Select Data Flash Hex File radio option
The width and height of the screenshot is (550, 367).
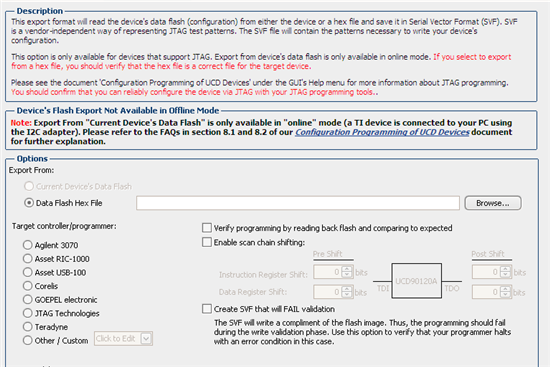(29, 203)
